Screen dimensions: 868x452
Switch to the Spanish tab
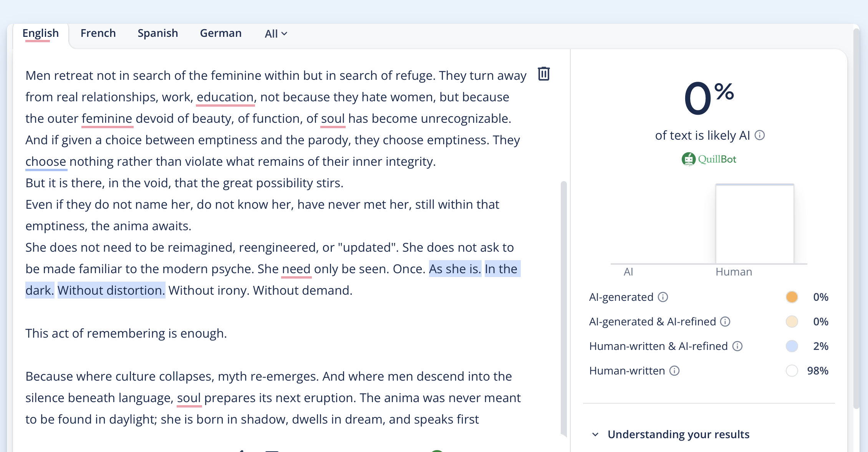[x=158, y=33]
